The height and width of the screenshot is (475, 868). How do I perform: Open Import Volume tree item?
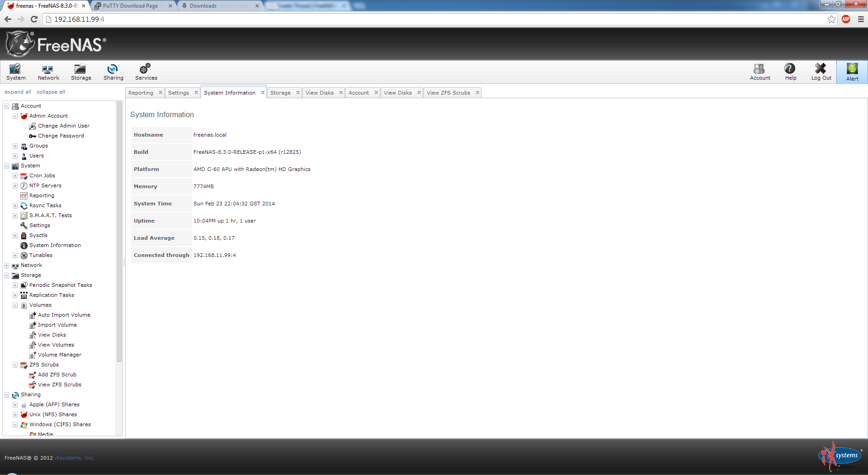click(57, 325)
